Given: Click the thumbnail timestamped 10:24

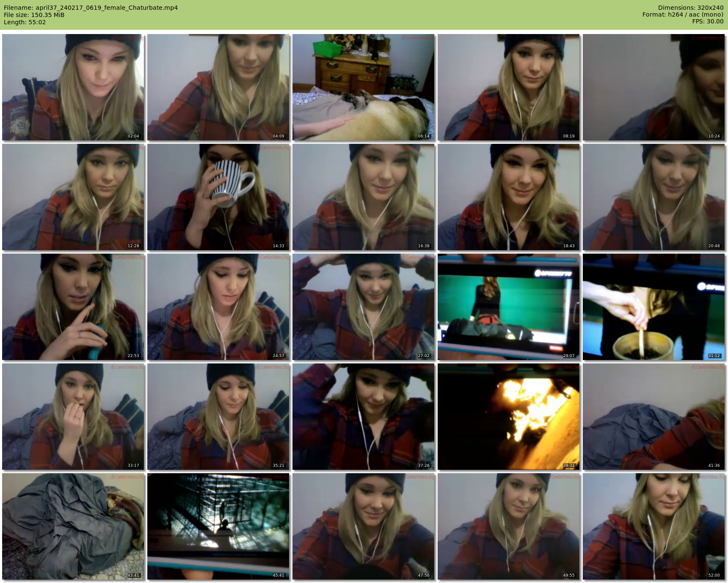Looking at the screenshot, I should pyautogui.click(x=653, y=87).
